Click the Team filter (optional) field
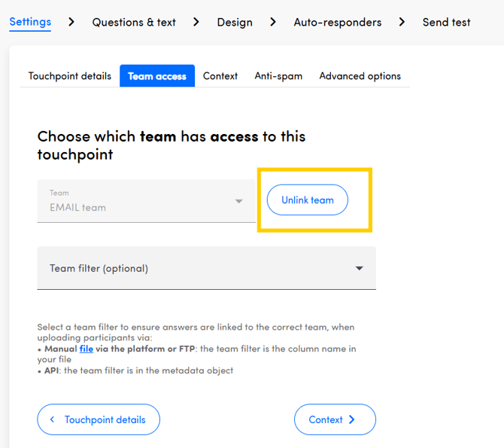 [x=196, y=268]
